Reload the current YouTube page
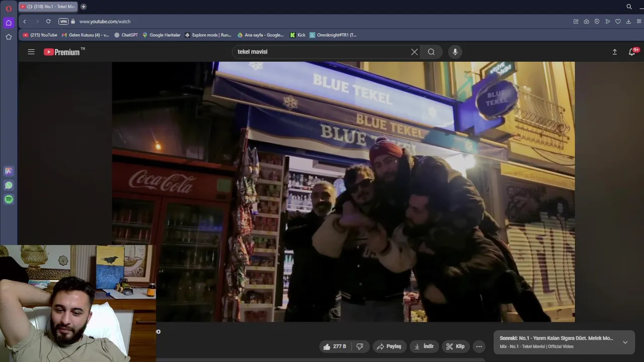The image size is (644, 362). point(48,21)
